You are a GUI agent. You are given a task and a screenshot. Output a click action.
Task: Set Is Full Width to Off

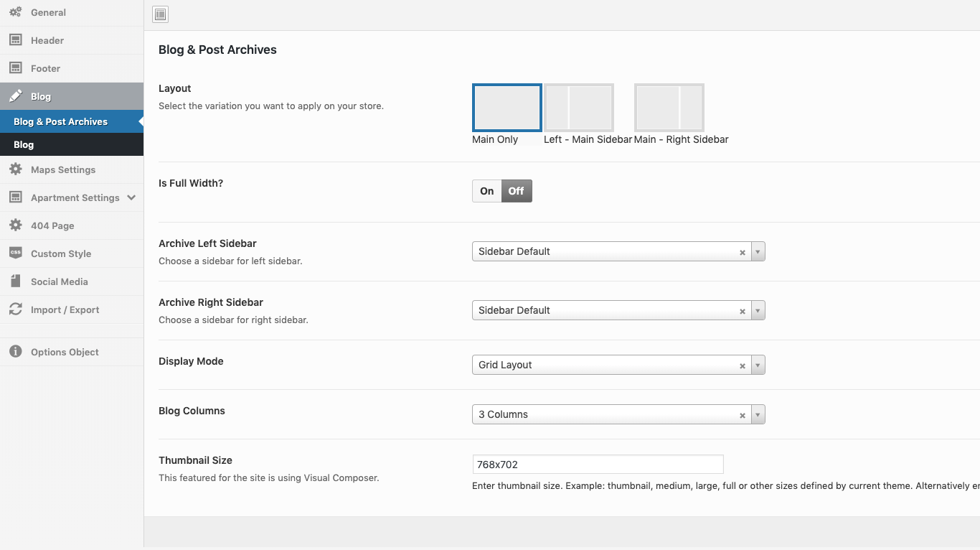tap(517, 191)
